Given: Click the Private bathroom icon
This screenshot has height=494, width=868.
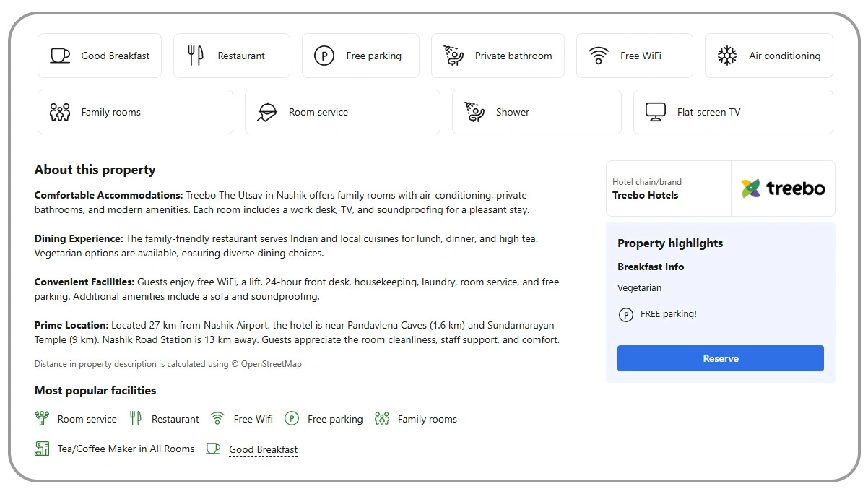Looking at the screenshot, I should [x=453, y=55].
